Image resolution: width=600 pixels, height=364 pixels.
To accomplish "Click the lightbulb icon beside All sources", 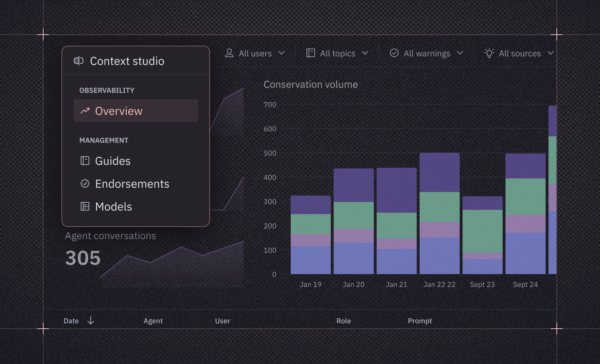I will 489,53.
